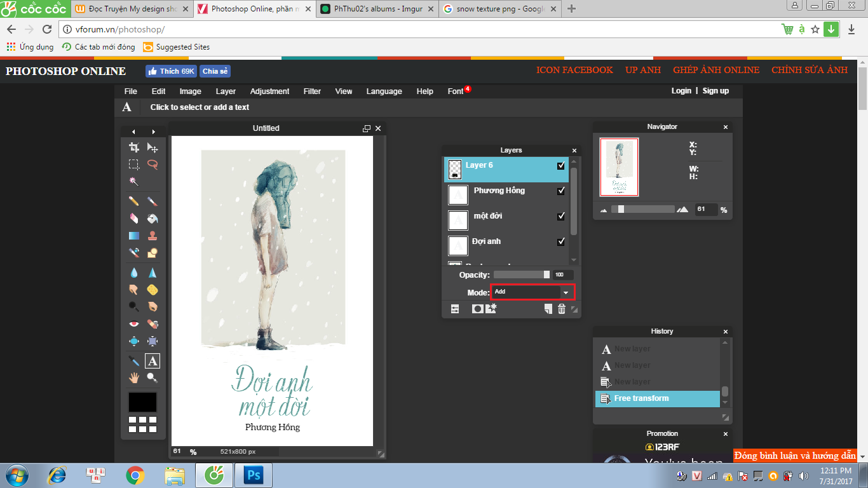Screen dimensions: 868x488
Task: Select the Lasso tool
Action: point(153,165)
